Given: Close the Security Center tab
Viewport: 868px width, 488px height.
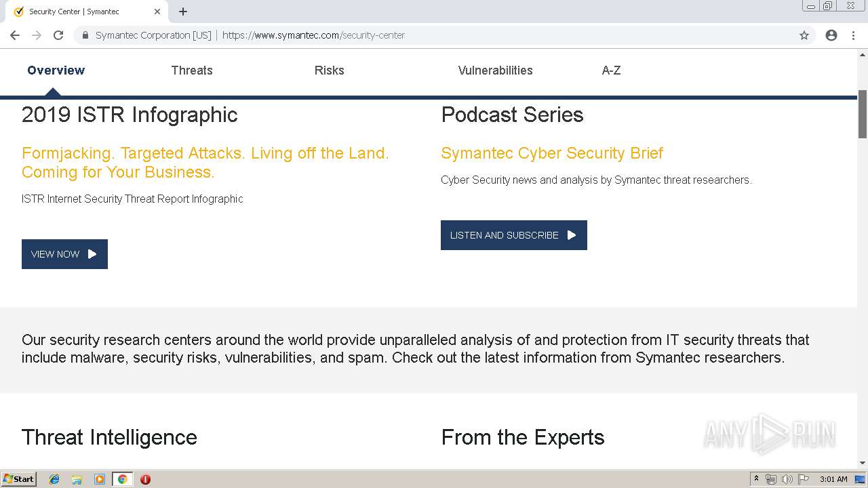Looking at the screenshot, I should point(157,12).
